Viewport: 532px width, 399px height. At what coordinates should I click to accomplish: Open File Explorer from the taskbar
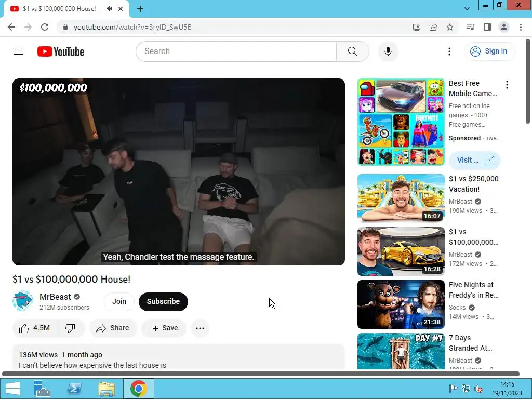click(x=107, y=388)
